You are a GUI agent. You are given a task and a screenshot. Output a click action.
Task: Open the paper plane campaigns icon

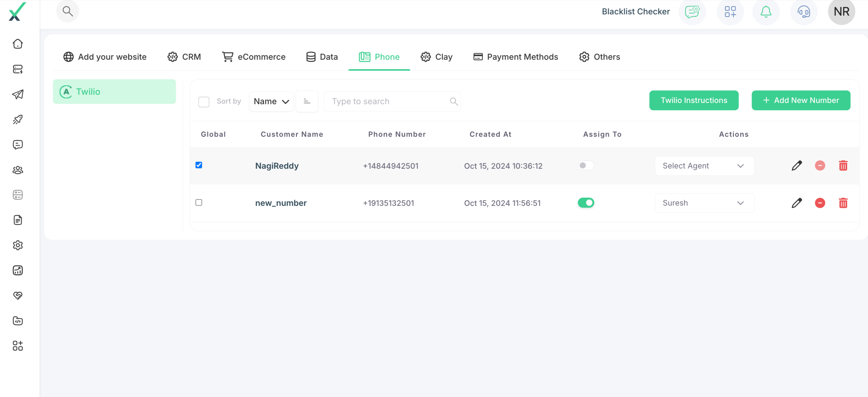(18, 94)
